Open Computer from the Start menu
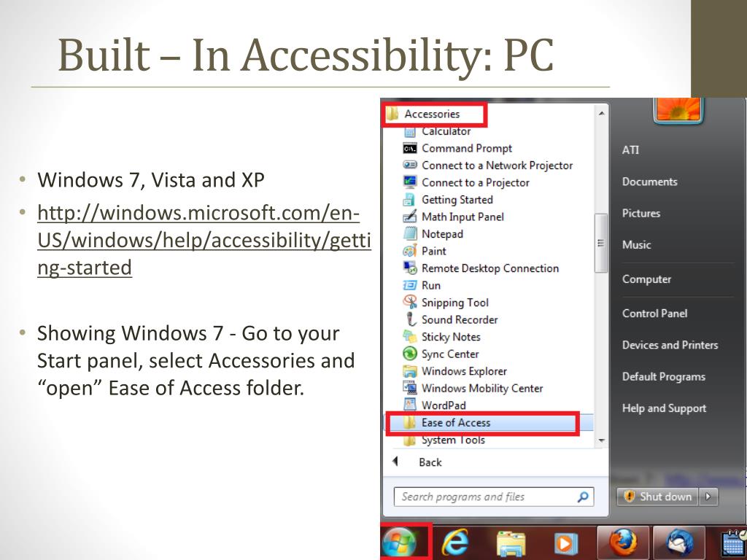Viewport: 747px width, 560px height. [646, 279]
